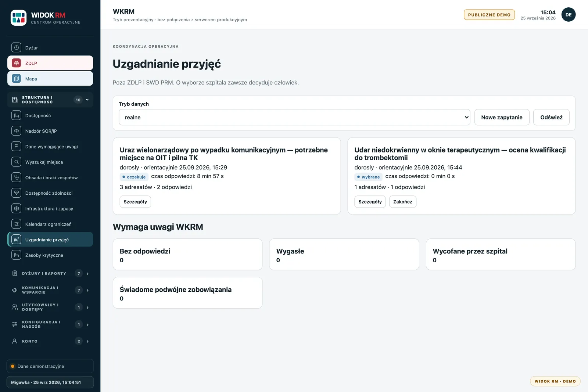Click the Dostępność bed icon

16,115
